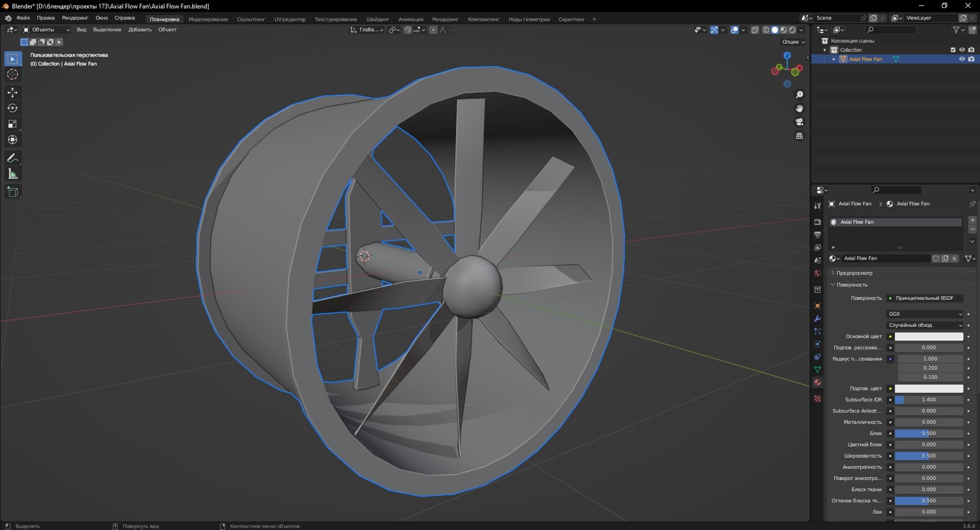
Task: Hide Axial Flow Fan via eye icon
Action: tap(962, 59)
